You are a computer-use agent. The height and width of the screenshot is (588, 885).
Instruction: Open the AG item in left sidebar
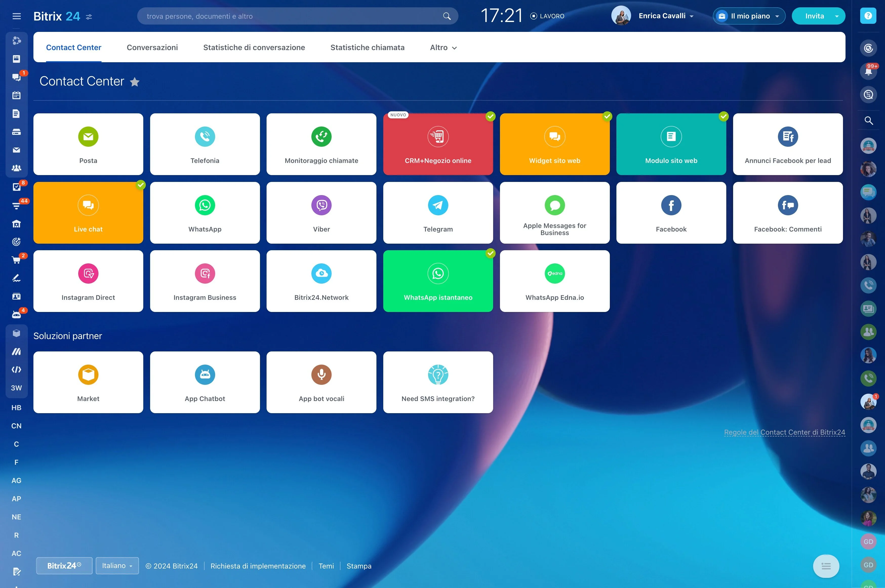[x=16, y=480]
